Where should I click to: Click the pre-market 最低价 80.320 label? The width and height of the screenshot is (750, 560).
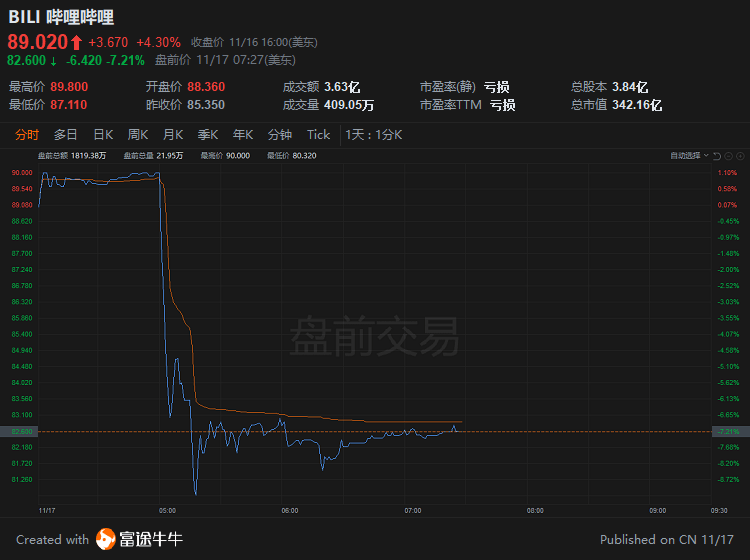click(292, 155)
